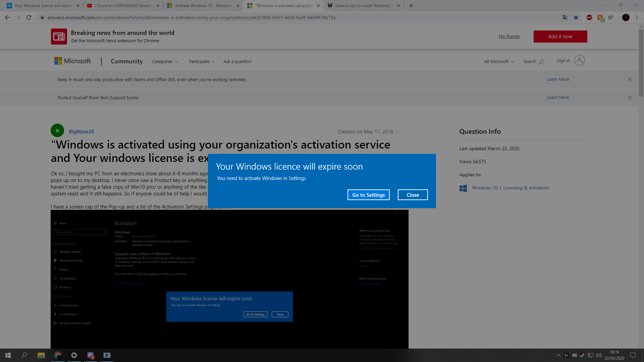
Task: Click Ask a question
Action: point(237,62)
